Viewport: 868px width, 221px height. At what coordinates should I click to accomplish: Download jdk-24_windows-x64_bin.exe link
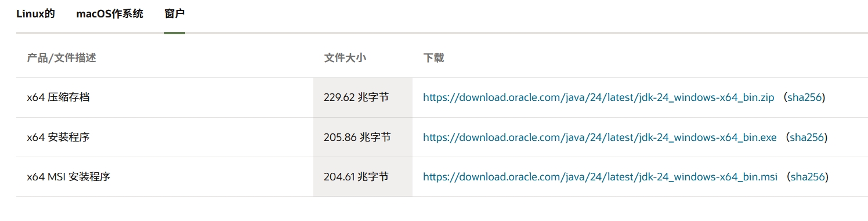tap(599, 137)
